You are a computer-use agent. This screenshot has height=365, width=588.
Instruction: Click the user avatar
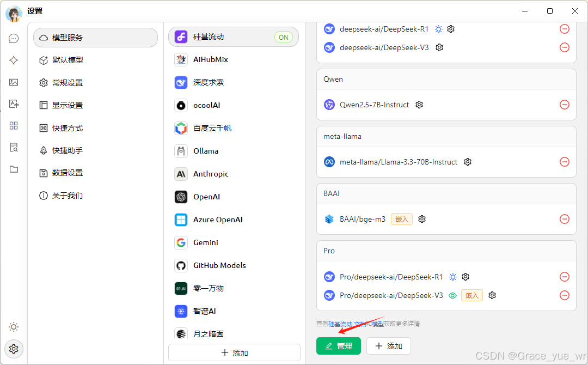pyautogui.click(x=14, y=14)
